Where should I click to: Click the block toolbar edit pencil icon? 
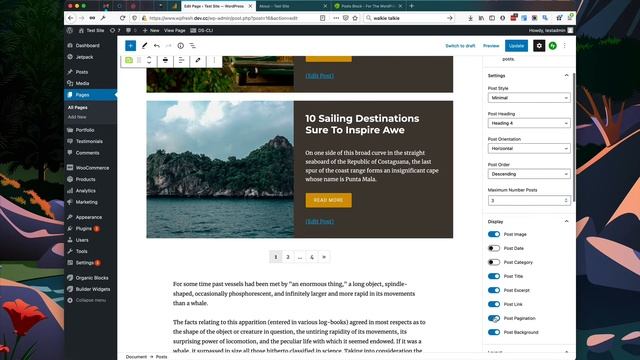point(198,60)
